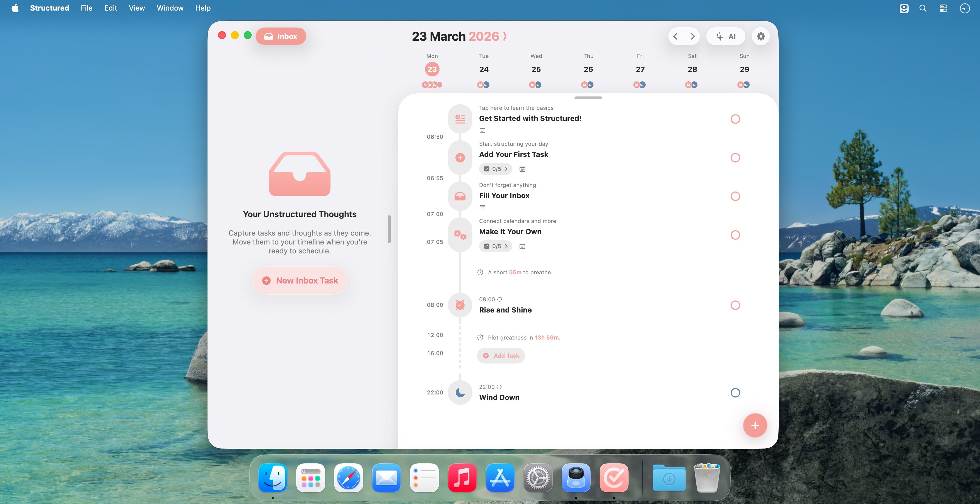Check off the Wind Down task circle
Viewport: 980px width, 504px height.
[735, 392]
